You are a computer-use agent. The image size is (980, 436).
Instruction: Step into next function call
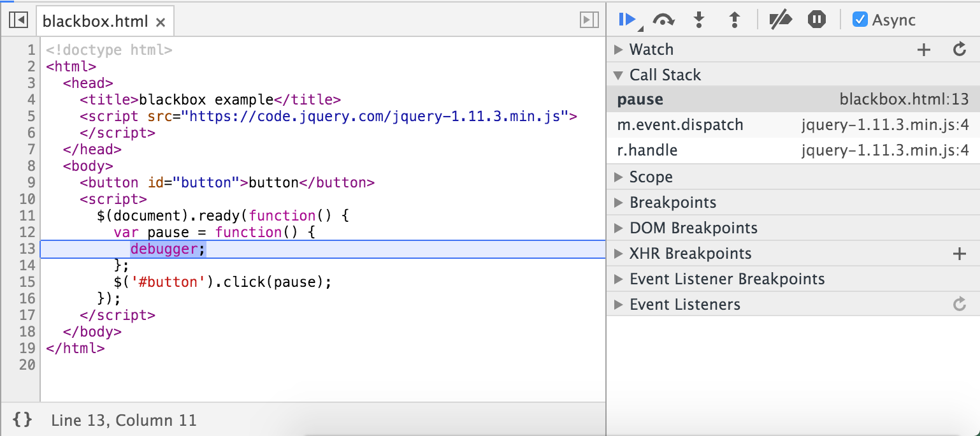[699, 20]
